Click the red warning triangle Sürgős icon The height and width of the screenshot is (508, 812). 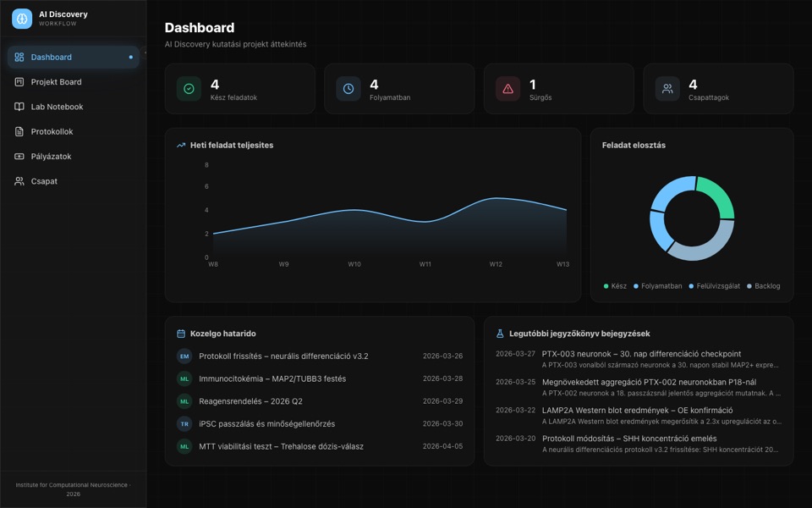point(508,89)
